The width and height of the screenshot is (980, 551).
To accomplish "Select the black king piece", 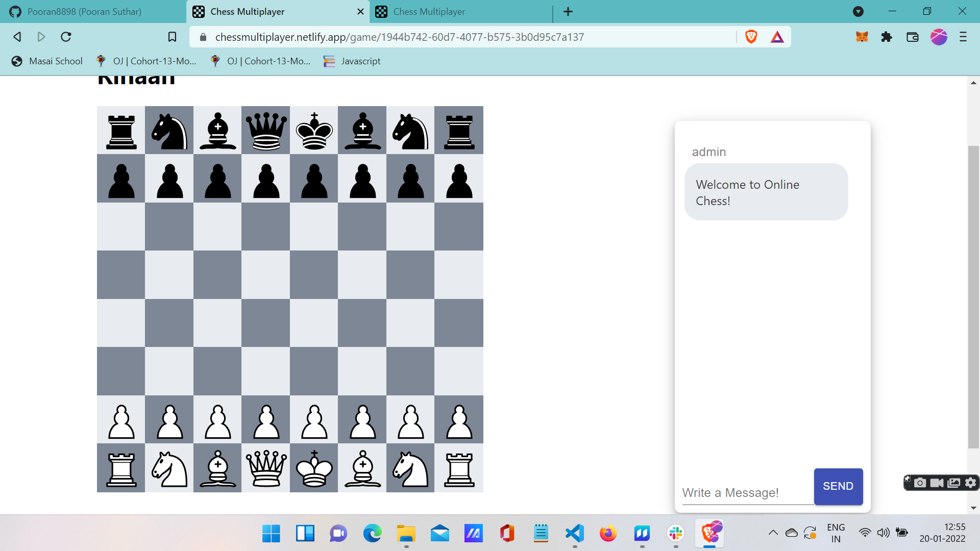I will point(314,131).
